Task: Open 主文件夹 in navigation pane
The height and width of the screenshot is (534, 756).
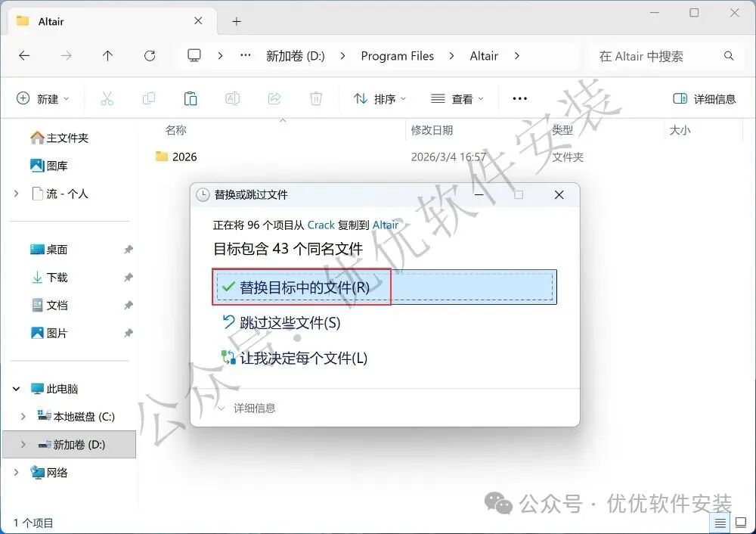Action: click(x=59, y=138)
